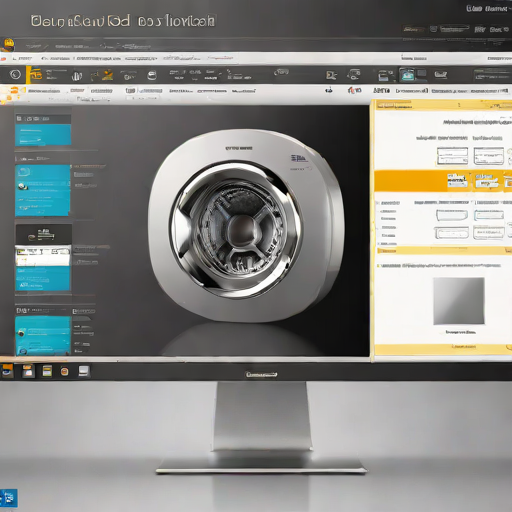Select the highlighted teal monitor icon in the toolbar

406,74
